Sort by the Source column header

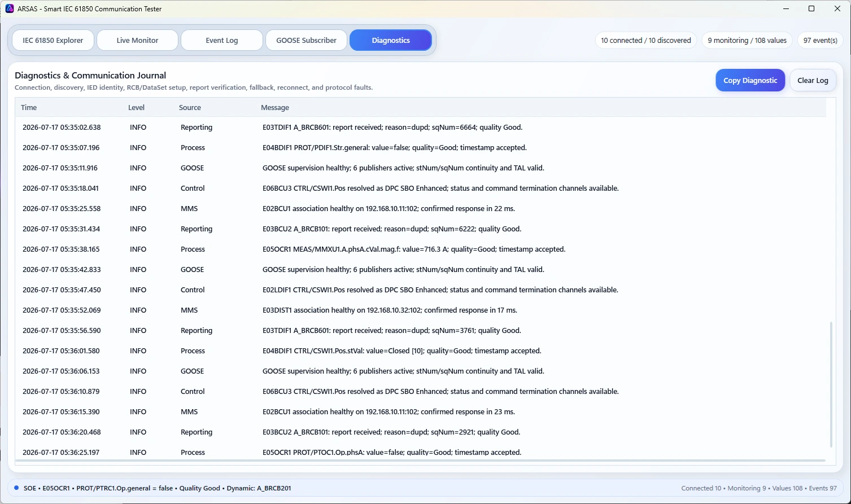point(190,107)
